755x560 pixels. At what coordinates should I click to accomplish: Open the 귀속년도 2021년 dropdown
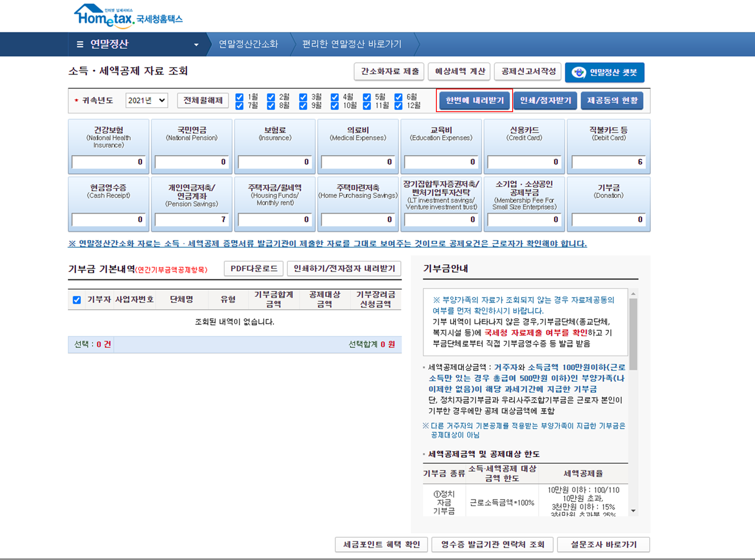(146, 100)
